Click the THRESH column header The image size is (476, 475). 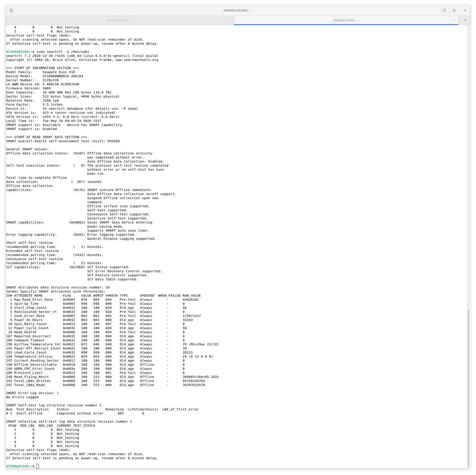tap(112, 296)
